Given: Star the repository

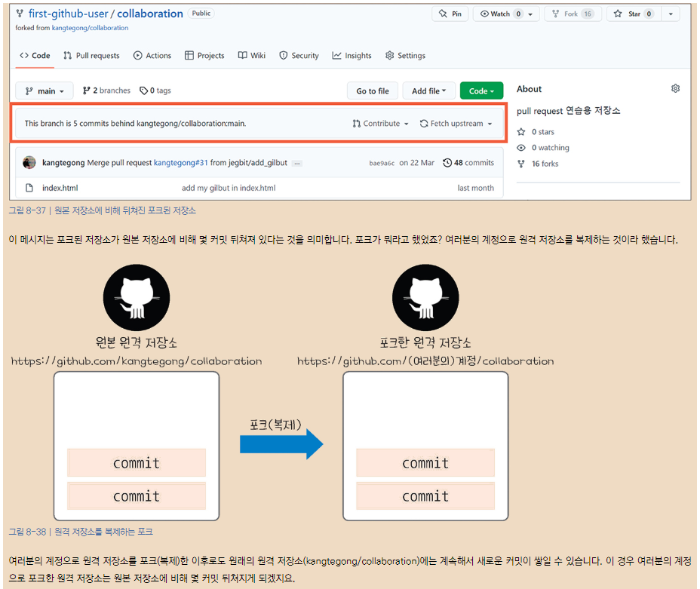Looking at the screenshot, I should point(634,14).
